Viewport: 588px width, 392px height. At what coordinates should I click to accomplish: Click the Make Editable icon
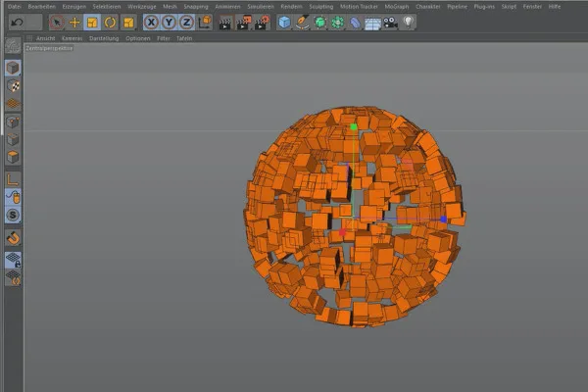click(13, 46)
